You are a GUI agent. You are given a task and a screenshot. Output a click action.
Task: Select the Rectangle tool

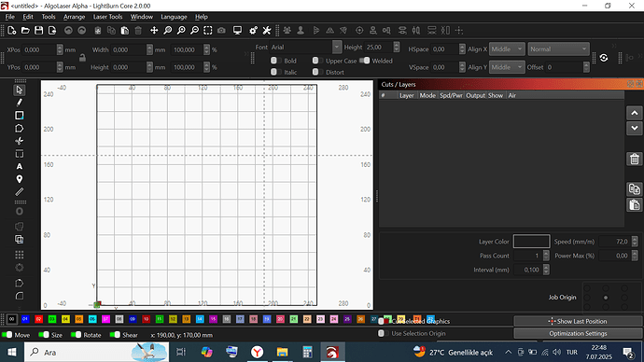pyautogui.click(x=20, y=116)
